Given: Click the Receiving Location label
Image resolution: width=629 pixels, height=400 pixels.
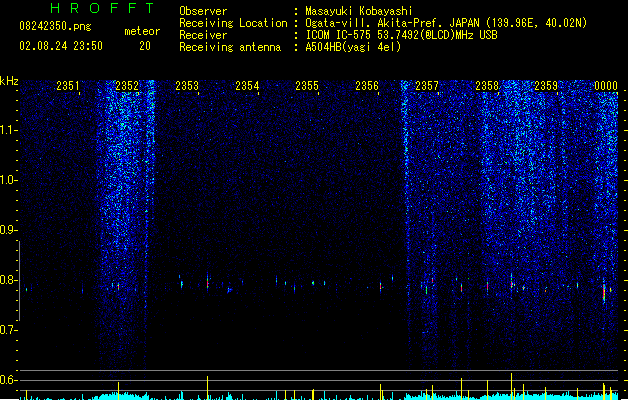Looking at the screenshot, I should point(233,23).
